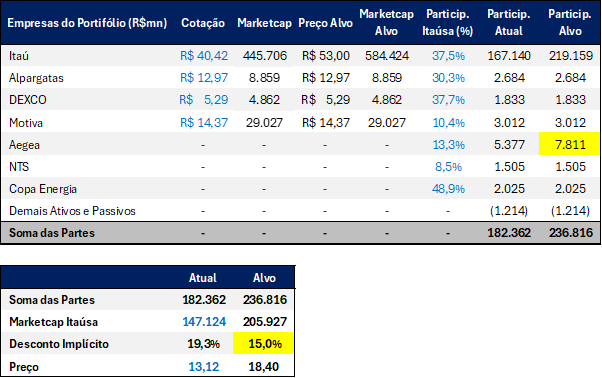The height and width of the screenshot is (378, 602).
Task: Click the Marketcap Itaúsa atual value 147.124
Action: (204, 322)
